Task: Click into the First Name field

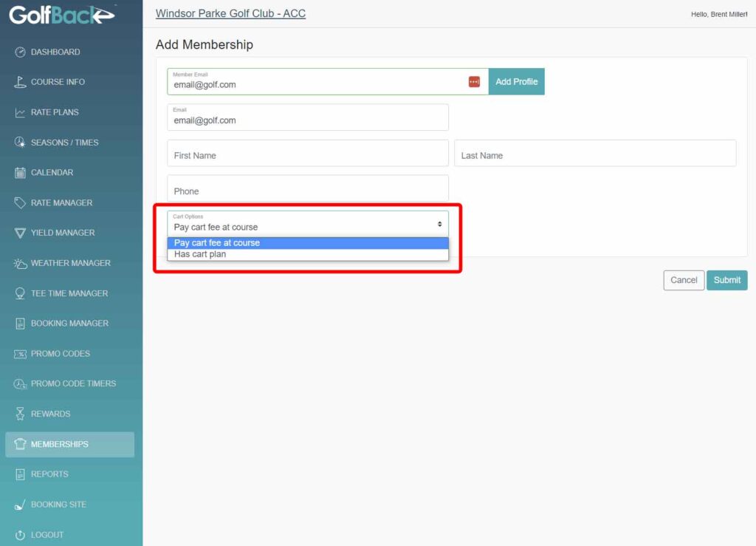Action: click(307, 154)
